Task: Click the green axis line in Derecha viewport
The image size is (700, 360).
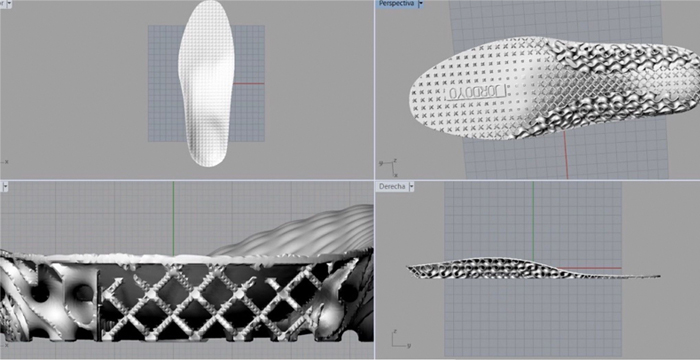Action: (x=533, y=220)
